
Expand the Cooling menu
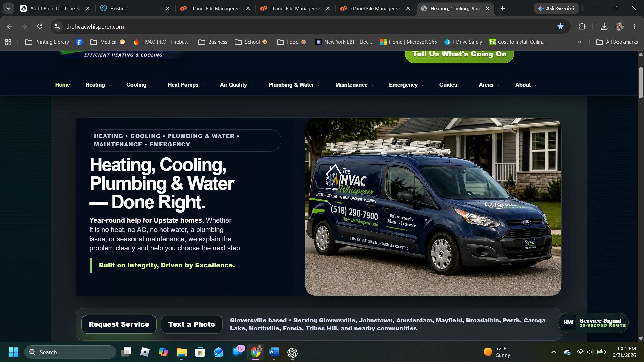139,85
